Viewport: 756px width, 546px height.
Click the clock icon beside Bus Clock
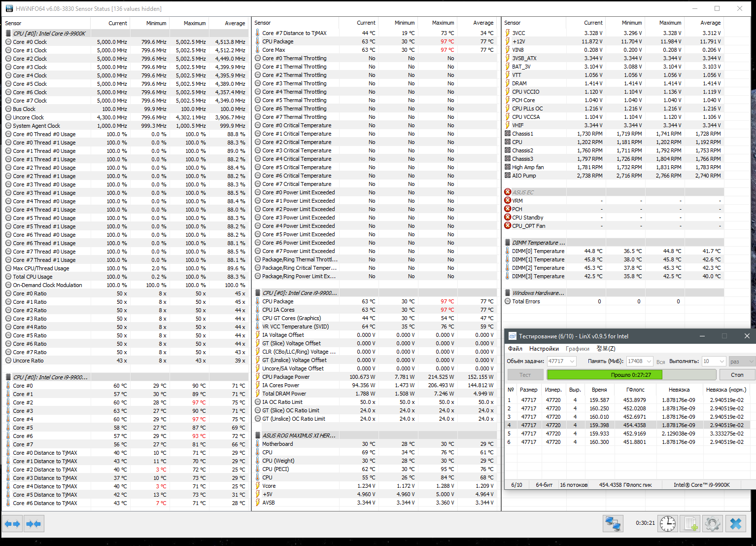[8, 109]
